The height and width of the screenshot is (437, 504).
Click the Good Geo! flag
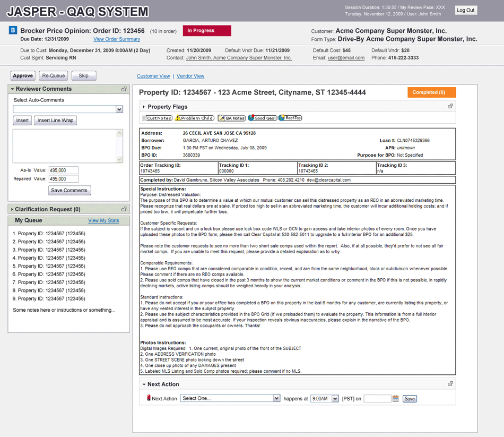tap(262, 118)
